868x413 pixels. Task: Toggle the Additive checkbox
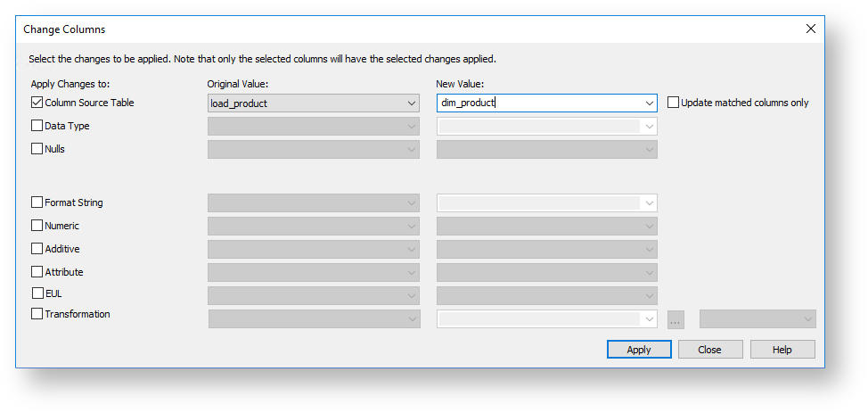(x=37, y=249)
